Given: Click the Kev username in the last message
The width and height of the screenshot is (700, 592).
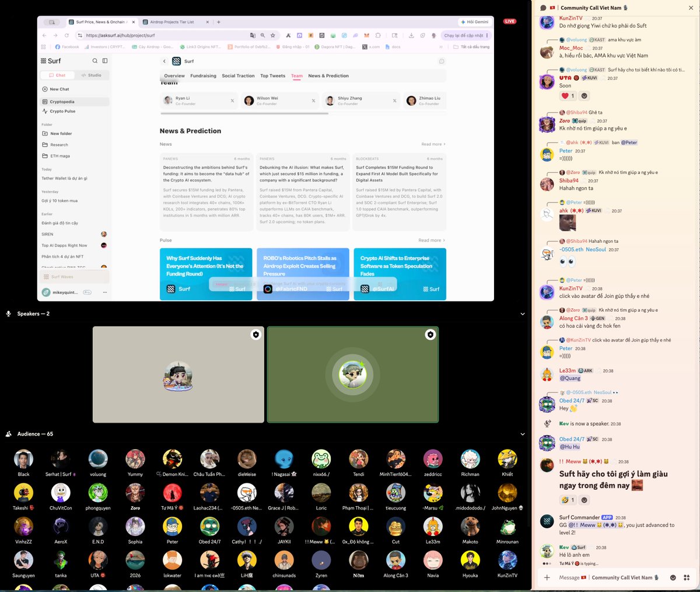Looking at the screenshot, I should tap(564, 547).
